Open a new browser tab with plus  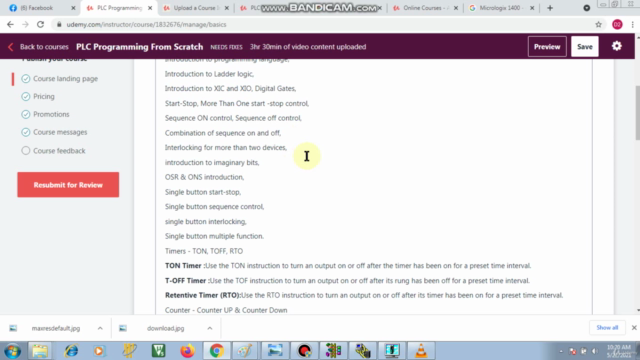pos(550,8)
